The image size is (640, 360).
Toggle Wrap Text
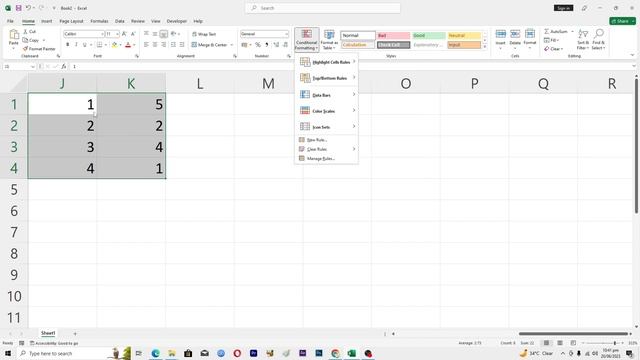click(x=204, y=34)
